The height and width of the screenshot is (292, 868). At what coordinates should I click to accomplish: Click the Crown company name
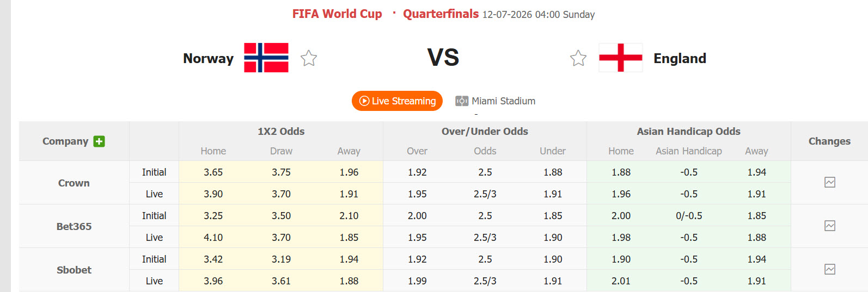[x=74, y=183]
